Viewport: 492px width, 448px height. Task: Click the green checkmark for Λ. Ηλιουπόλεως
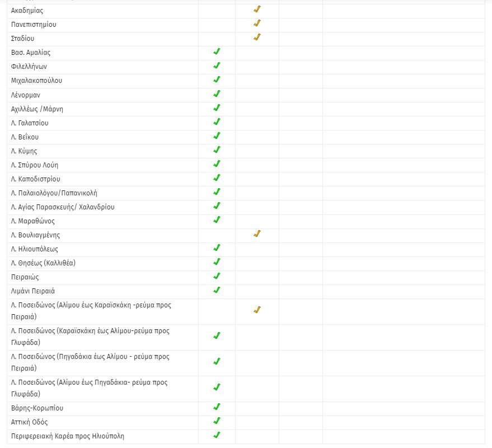(x=217, y=248)
